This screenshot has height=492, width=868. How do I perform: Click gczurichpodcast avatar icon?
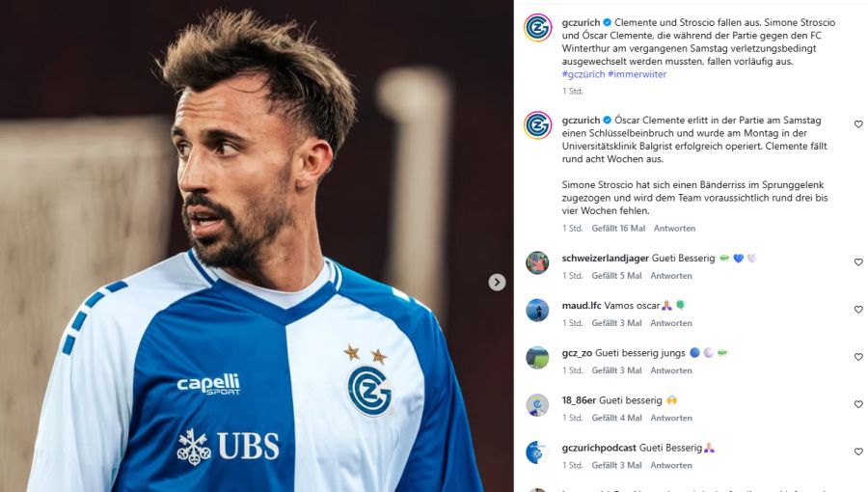[537, 452]
